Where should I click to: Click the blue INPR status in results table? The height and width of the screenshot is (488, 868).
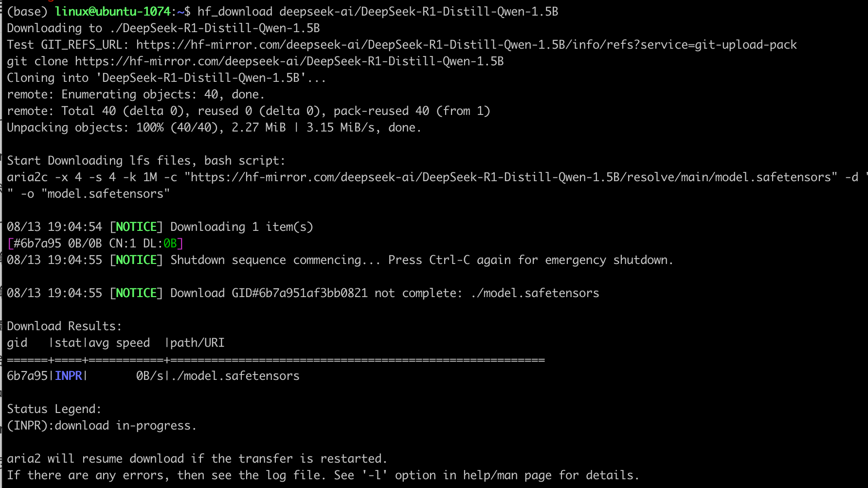point(69,376)
